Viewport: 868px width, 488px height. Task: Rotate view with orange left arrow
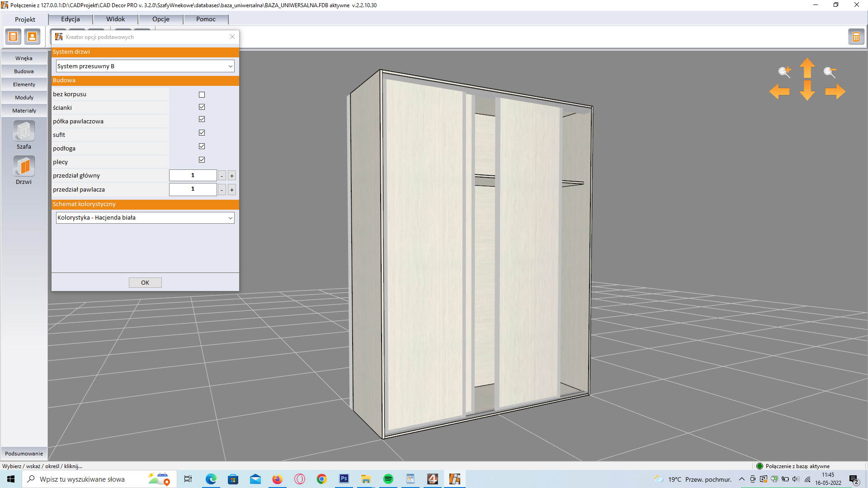point(779,91)
